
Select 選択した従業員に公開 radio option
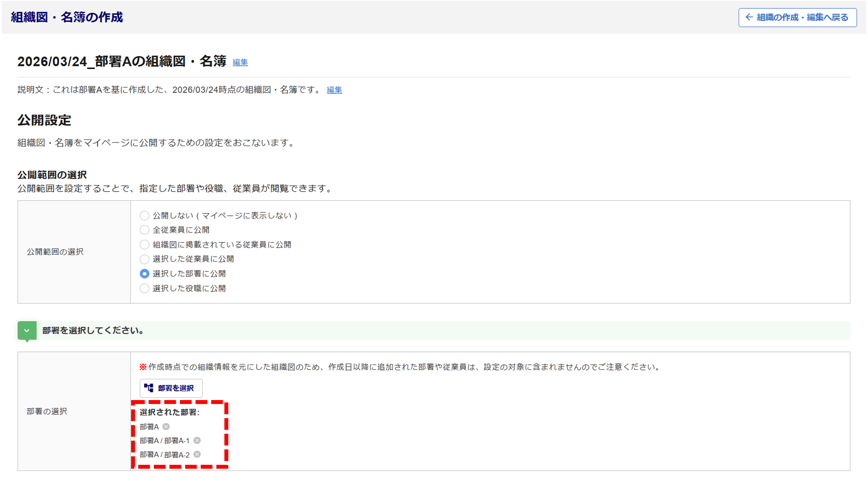pos(145,259)
